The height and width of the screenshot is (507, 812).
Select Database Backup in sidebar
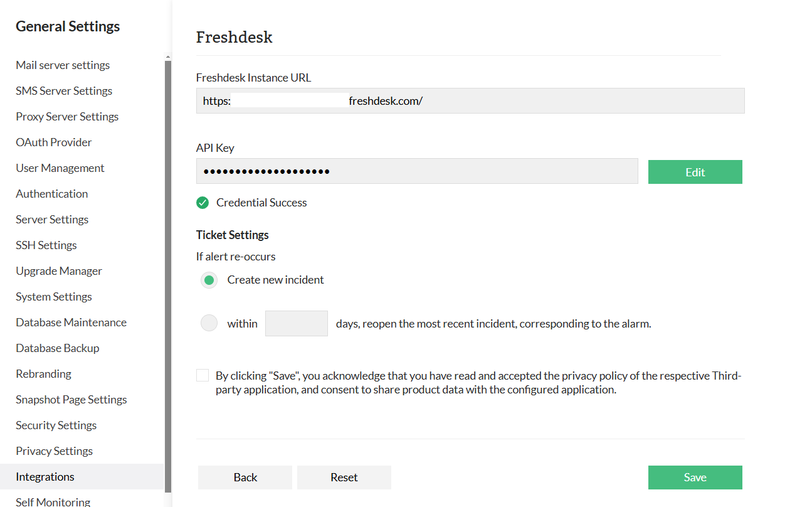(58, 348)
